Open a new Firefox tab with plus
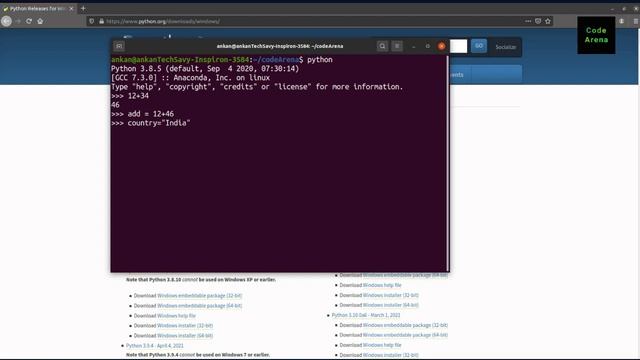 coord(83,9)
